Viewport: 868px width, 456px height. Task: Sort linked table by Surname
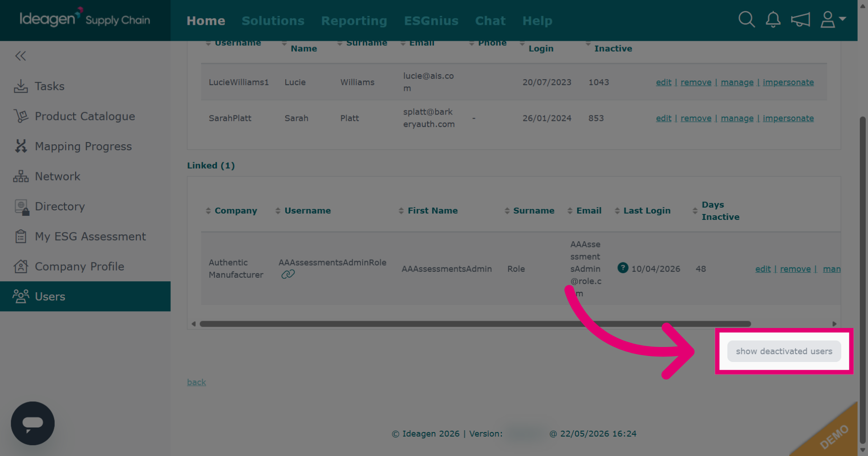[x=529, y=211]
